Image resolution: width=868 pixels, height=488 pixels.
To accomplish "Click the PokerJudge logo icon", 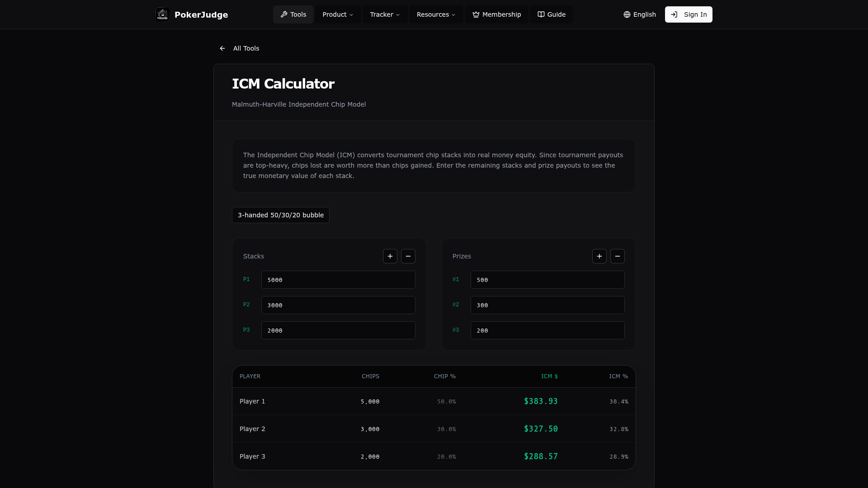I will point(162,14).
